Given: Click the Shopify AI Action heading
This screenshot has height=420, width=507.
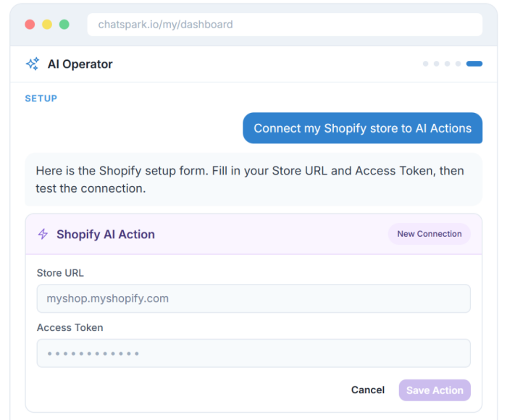Looking at the screenshot, I should (106, 234).
